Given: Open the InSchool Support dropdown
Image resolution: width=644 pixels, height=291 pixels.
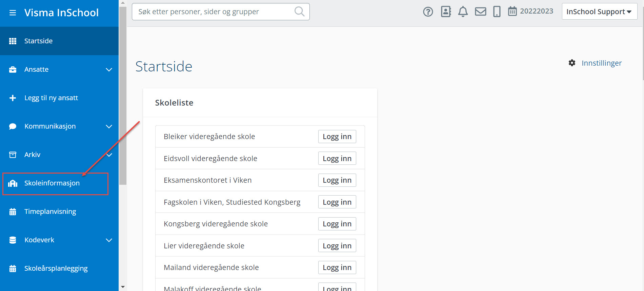Looking at the screenshot, I should tap(600, 12).
